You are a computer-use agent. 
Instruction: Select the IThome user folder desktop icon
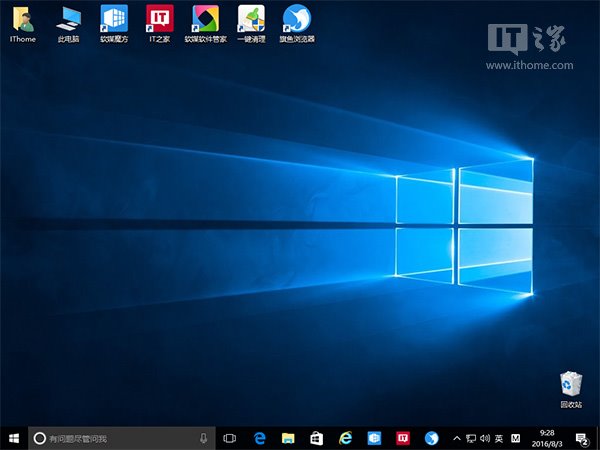23,24
